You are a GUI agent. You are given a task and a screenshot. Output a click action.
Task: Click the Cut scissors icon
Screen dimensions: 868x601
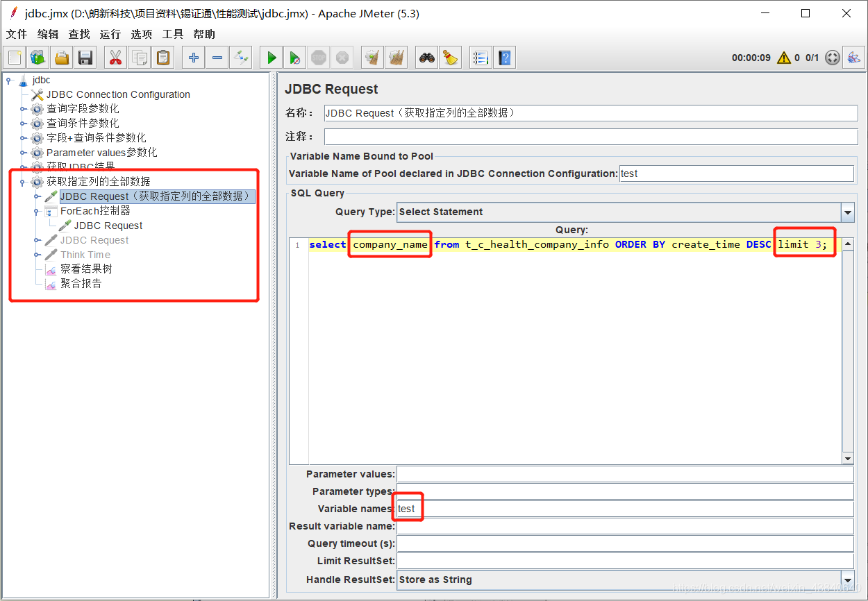tap(115, 58)
